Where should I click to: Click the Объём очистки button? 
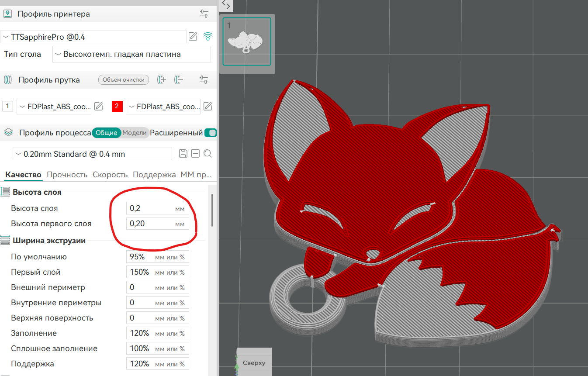pyautogui.click(x=124, y=80)
